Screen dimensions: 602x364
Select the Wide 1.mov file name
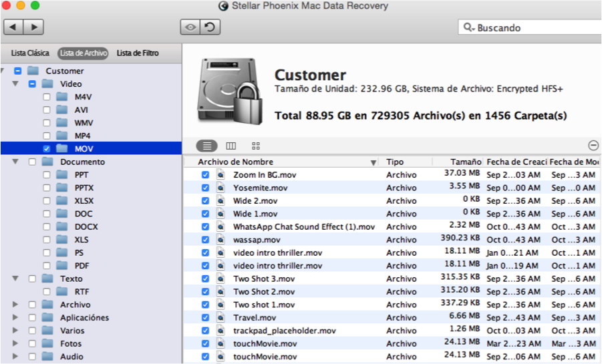(255, 214)
